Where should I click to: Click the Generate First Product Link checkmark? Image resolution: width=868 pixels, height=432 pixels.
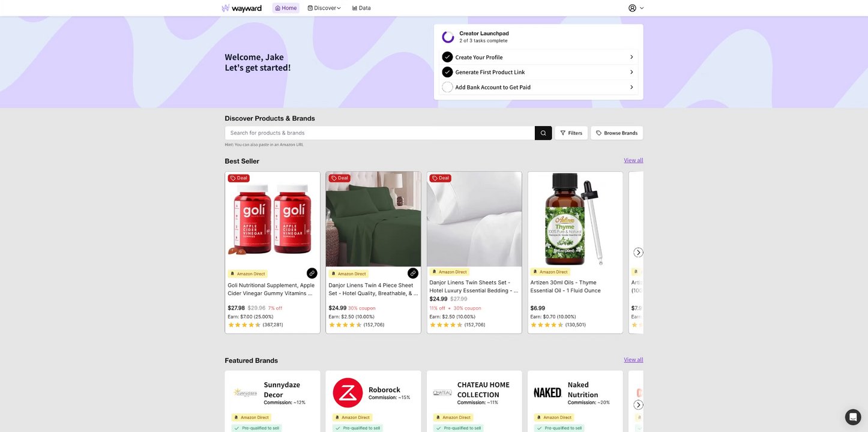[447, 72]
